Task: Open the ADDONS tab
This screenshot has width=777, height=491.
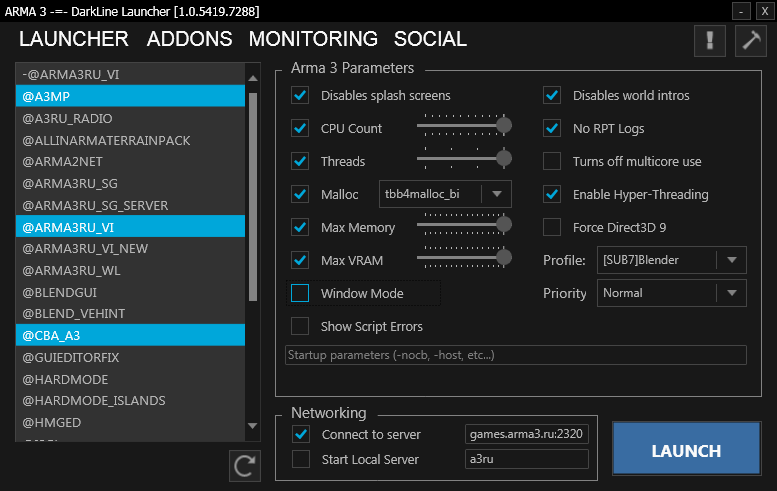Action: [189, 39]
